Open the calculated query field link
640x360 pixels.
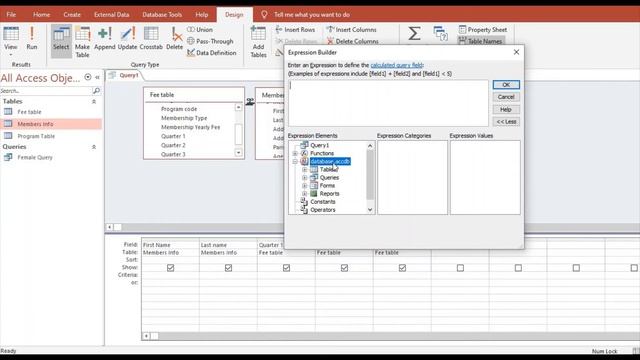tap(396, 65)
